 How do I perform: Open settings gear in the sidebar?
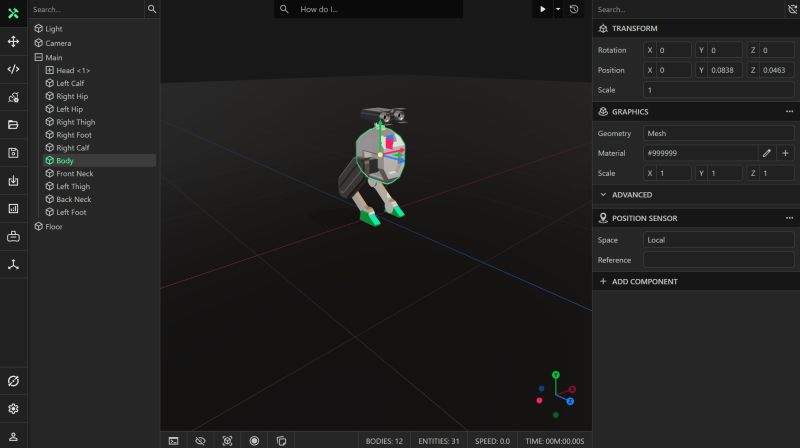[13, 409]
